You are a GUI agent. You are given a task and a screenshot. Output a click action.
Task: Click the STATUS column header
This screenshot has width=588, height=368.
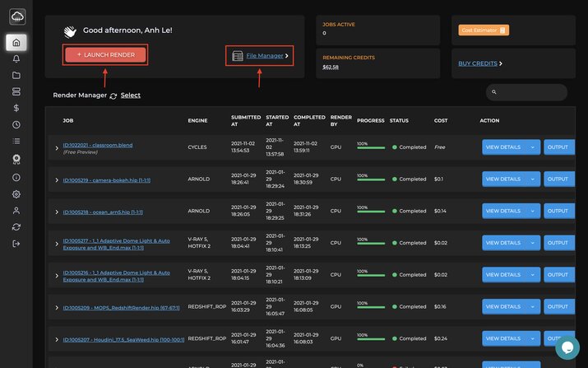399,120
